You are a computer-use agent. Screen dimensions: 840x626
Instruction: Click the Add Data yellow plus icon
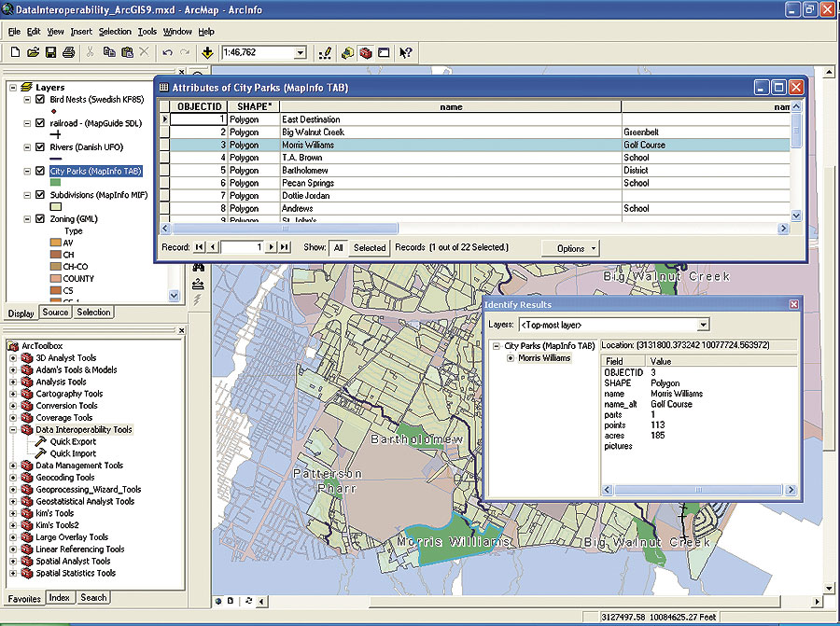coord(207,52)
